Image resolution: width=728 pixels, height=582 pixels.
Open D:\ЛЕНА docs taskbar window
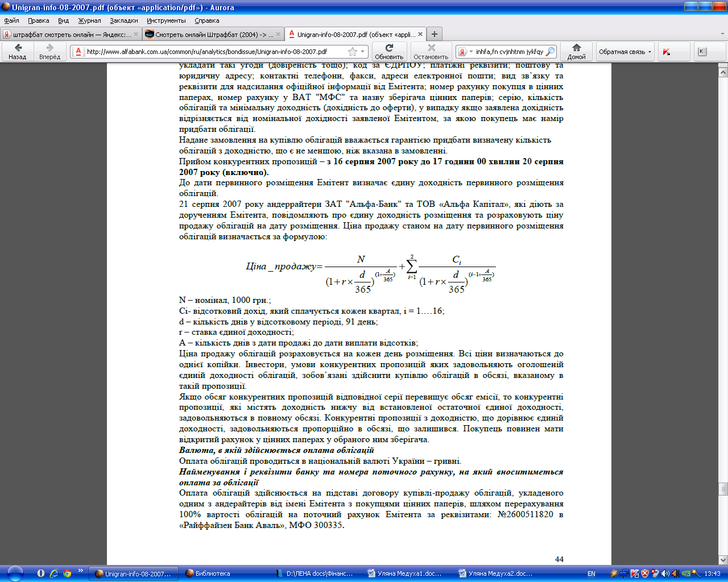tap(316, 573)
